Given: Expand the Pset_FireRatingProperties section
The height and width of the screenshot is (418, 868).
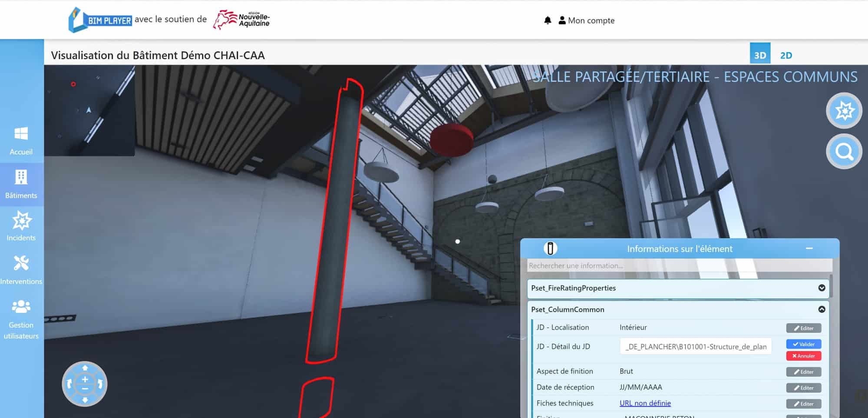Looking at the screenshot, I should (x=821, y=288).
